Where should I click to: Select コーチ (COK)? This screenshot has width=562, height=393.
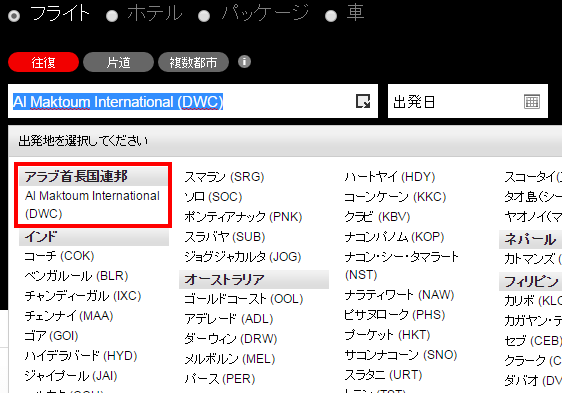tap(59, 256)
